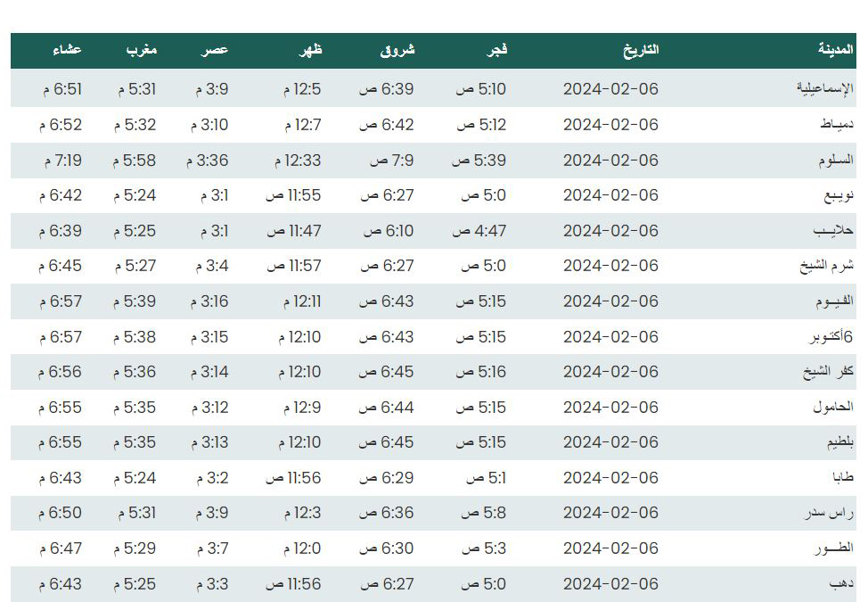Click the عشاء column header

68,50
